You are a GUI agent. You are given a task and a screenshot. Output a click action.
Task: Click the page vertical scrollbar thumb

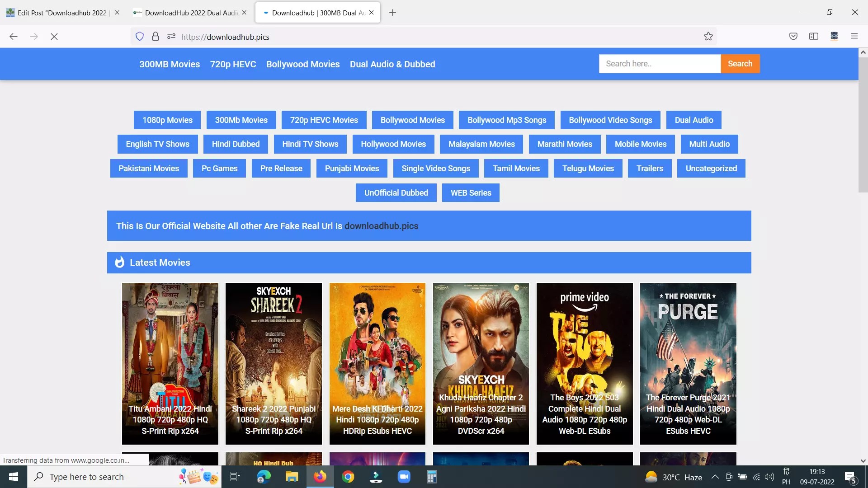(863, 125)
